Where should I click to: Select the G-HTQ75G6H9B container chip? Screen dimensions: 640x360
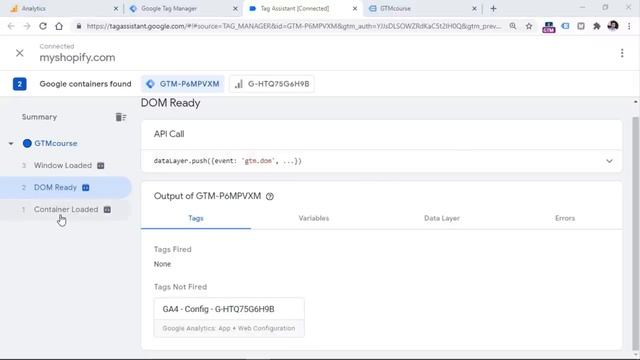[272, 84]
